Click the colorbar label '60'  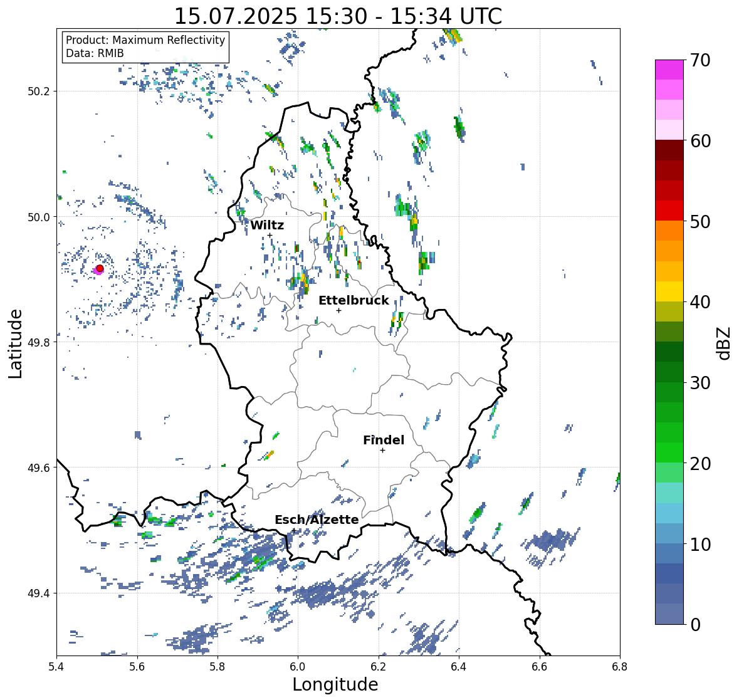(x=700, y=141)
